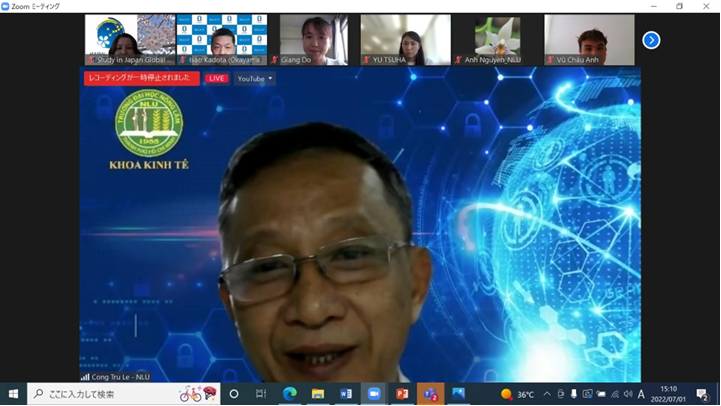Open volume speaker tray icon

pyautogui.click(x=628, y=394)
